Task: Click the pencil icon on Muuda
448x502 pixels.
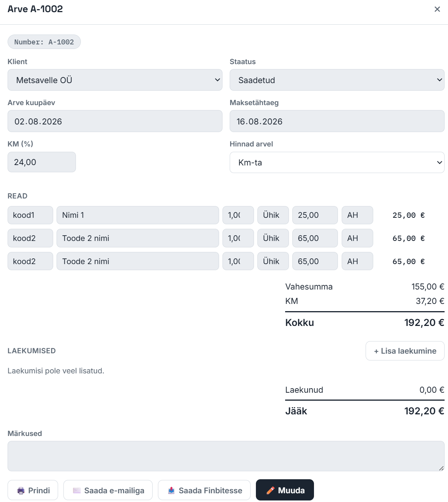Action: click(270, 491)
